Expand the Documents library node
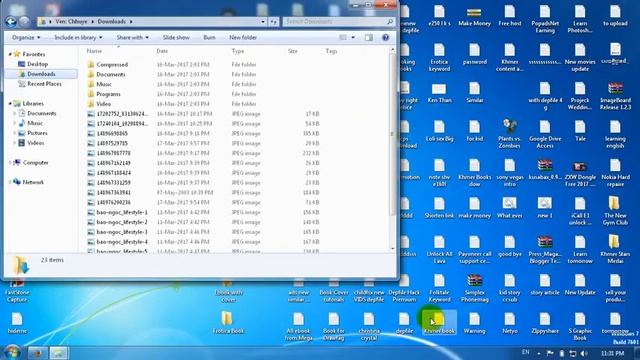Image resolution: width=640 pixels, height=360 pixels. [x=15, y=113]
